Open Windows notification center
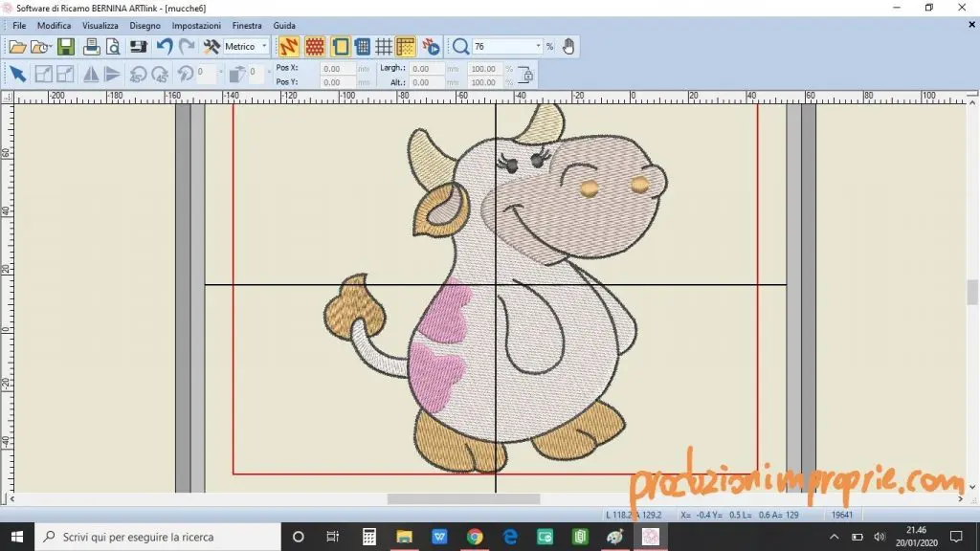The height and width of the screenshot is (551, 980). pyautogui.click(x=956, y=537)
